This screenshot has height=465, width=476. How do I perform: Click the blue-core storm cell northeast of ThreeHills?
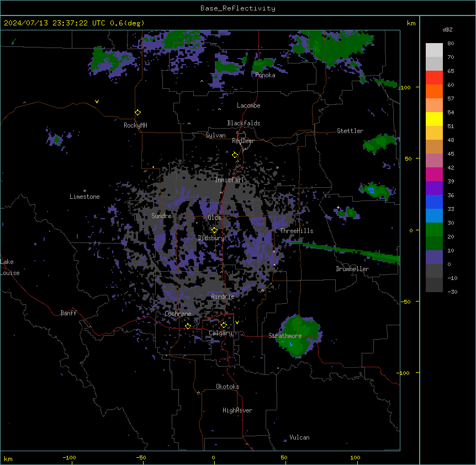coord(376,191)
